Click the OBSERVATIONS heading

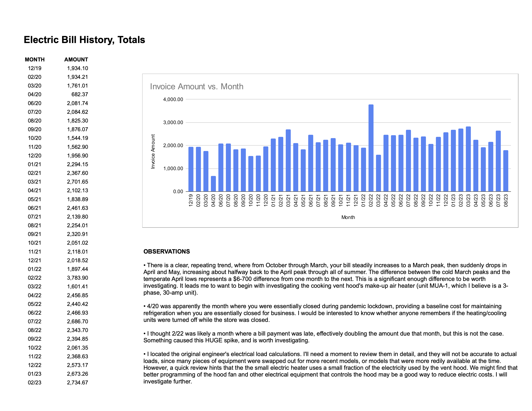(167, 252)
